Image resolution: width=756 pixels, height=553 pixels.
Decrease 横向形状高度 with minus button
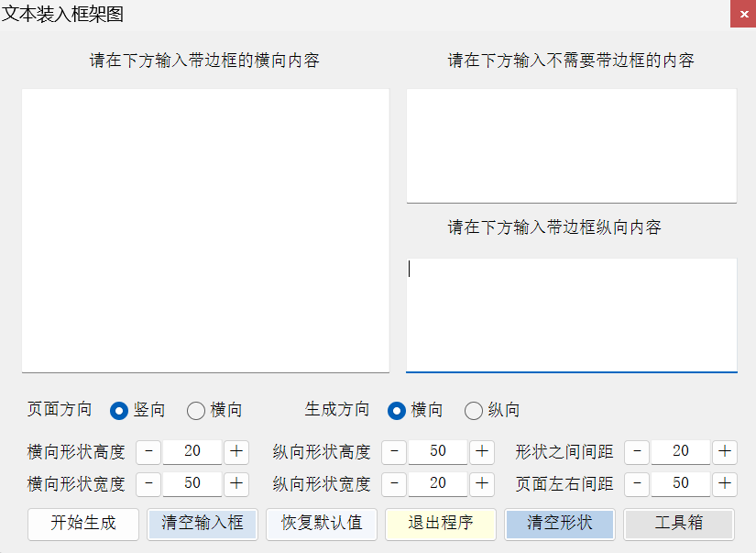pyautogui.click(x=149, y=451)
